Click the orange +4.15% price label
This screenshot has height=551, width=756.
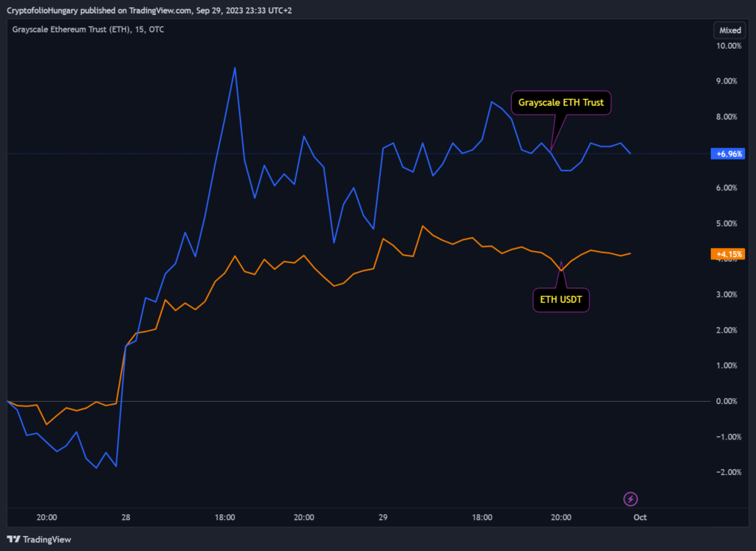pyautogui.click(x=728, y=254)
